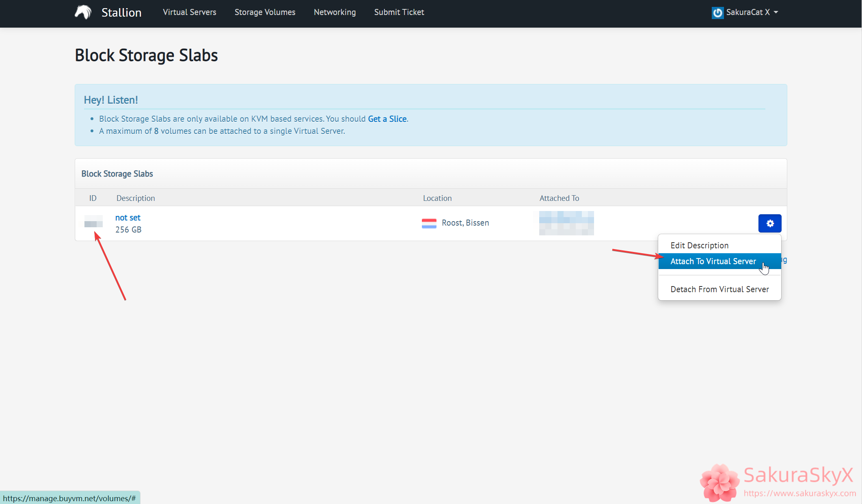Click the 'not set' volume description link
862x504 pixels.
(127, 218)
